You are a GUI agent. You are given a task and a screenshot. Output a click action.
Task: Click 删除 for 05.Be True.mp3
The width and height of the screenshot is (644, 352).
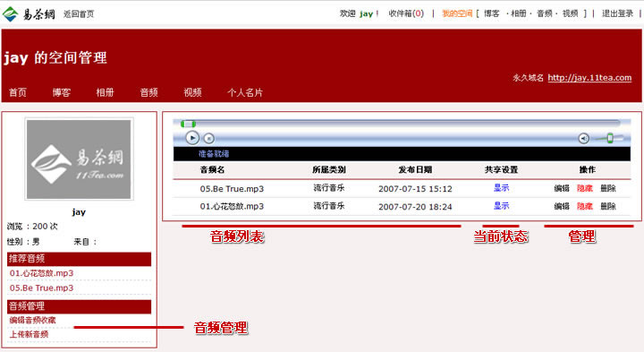(x=608, y=188)
